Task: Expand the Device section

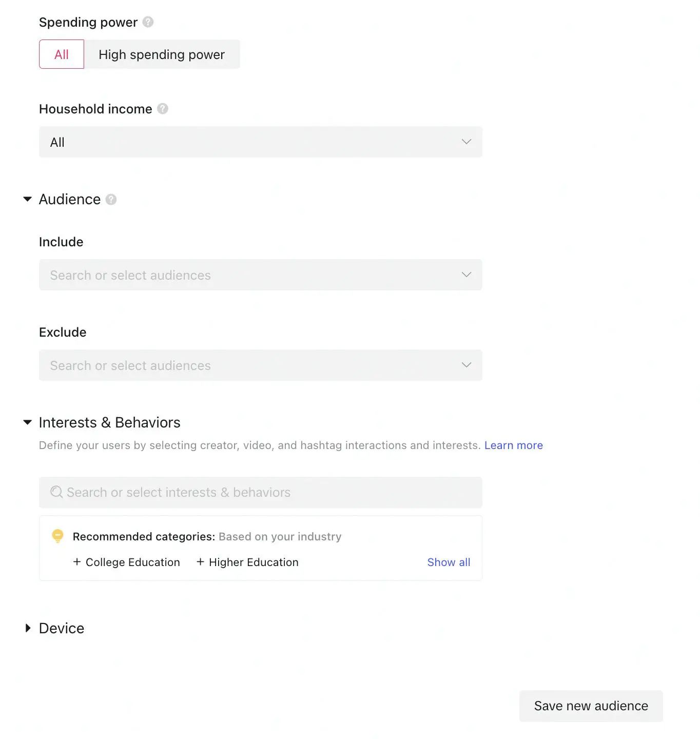Action: point(28,628)
